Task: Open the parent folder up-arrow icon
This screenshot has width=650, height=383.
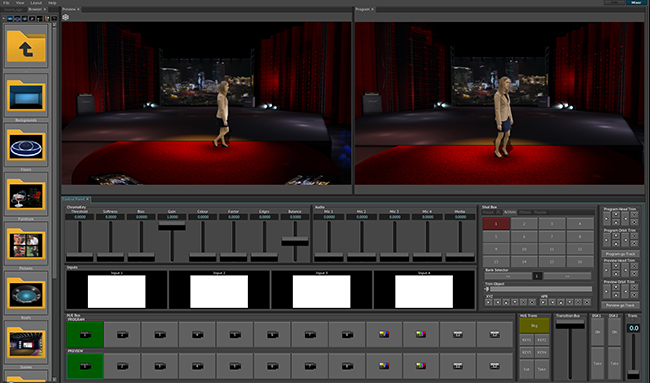Action: tap(26, 46)
